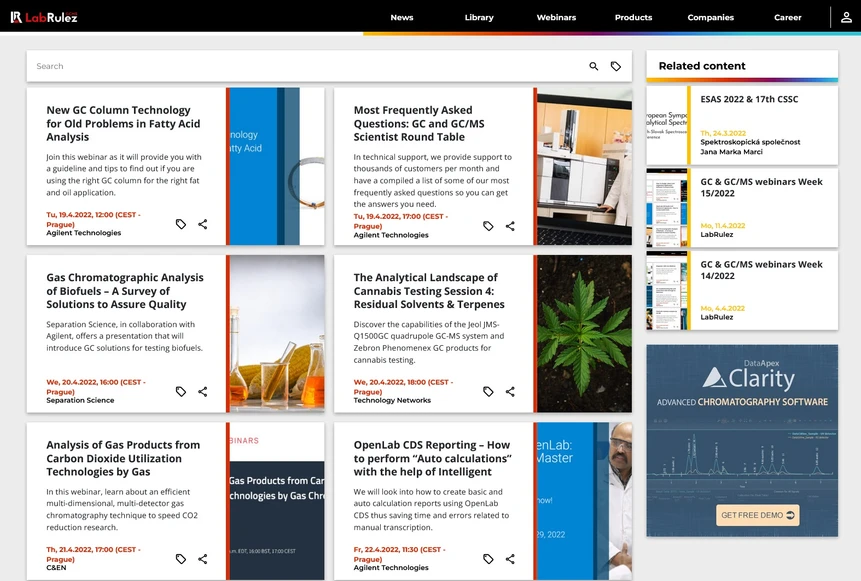Screen dimensions: 861x581
Task: Click the search magnifier icon
Action: click(594, 66)
